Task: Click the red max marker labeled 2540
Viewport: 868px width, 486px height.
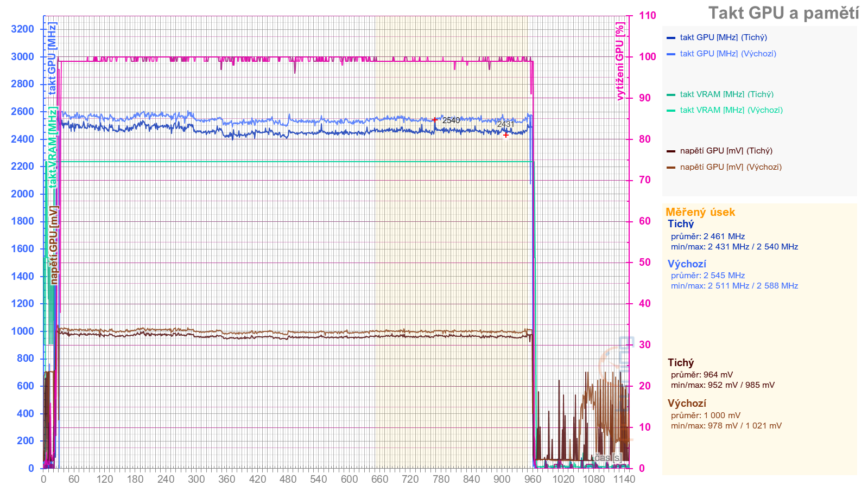Action: [x=434, y=120]
